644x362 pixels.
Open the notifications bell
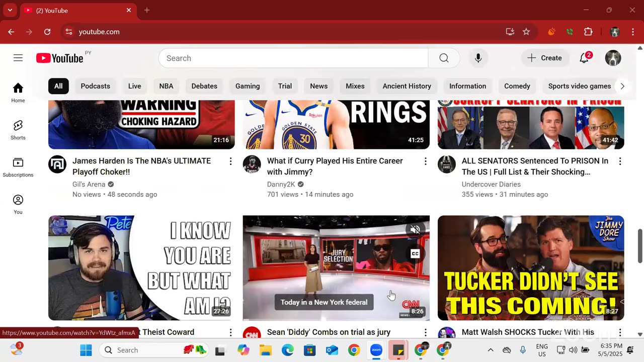[584, 58]
